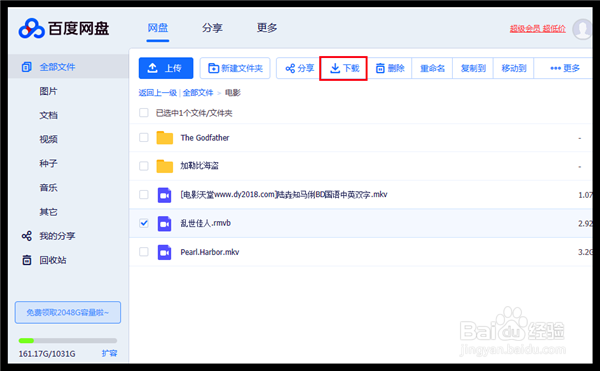Click the Pearl.Harbor.mkv file name

pos(210,252)
